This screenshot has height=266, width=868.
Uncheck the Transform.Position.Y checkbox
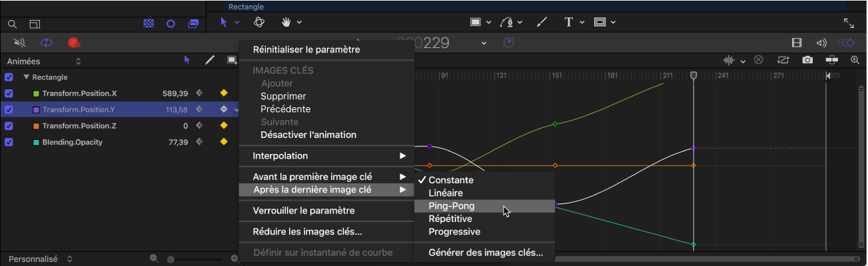point(9,109)
